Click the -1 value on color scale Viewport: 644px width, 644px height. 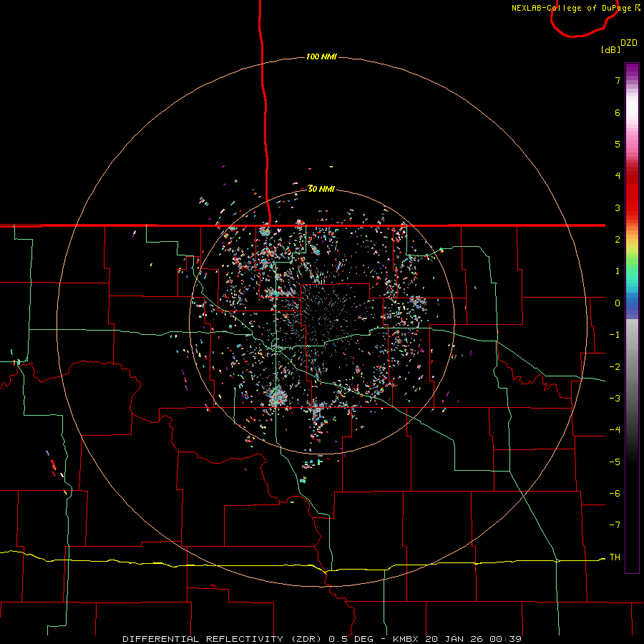click(x=615, y=335)
